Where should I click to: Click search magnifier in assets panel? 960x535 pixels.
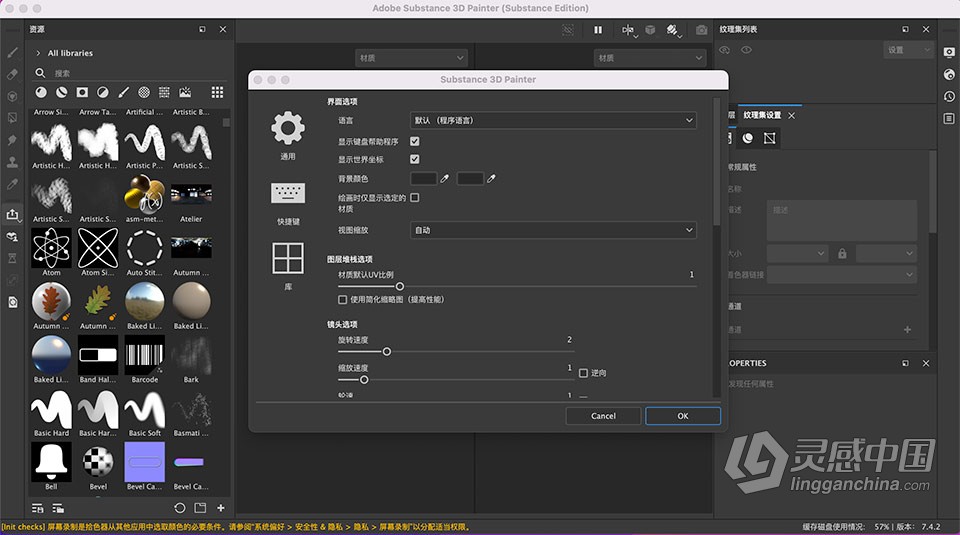[40, 73]
